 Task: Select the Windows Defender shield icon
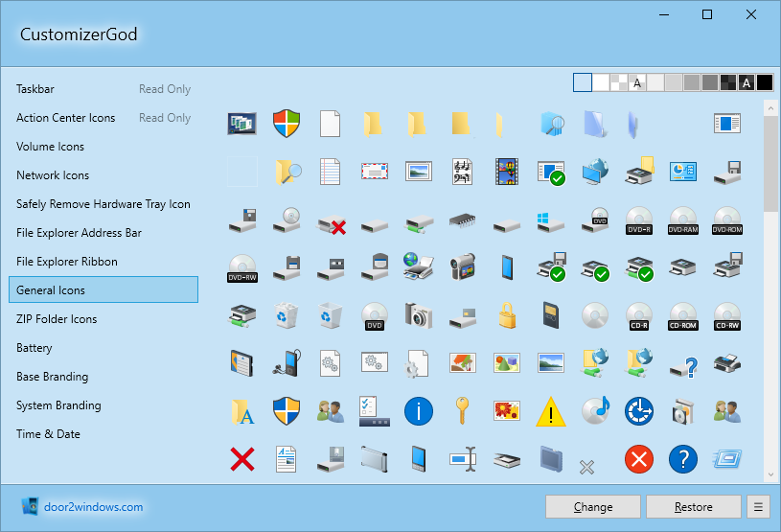pyautogui.click(x=287, y=124)
